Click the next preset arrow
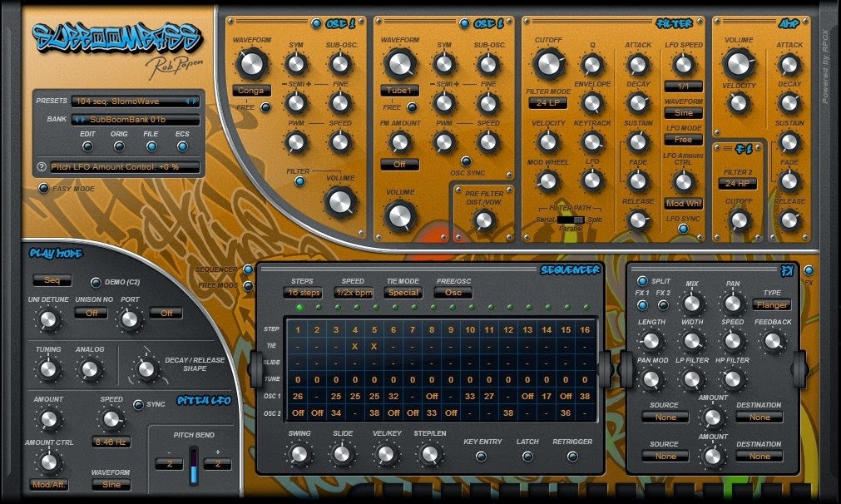841x504 pixels. tap(195, 101)
